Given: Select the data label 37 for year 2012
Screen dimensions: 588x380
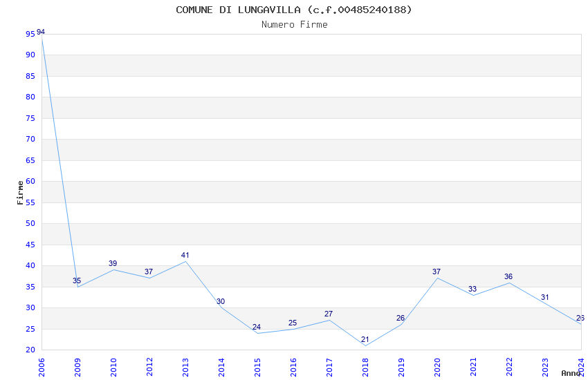Looking at the screenshot, I should (x=149, y=272).
